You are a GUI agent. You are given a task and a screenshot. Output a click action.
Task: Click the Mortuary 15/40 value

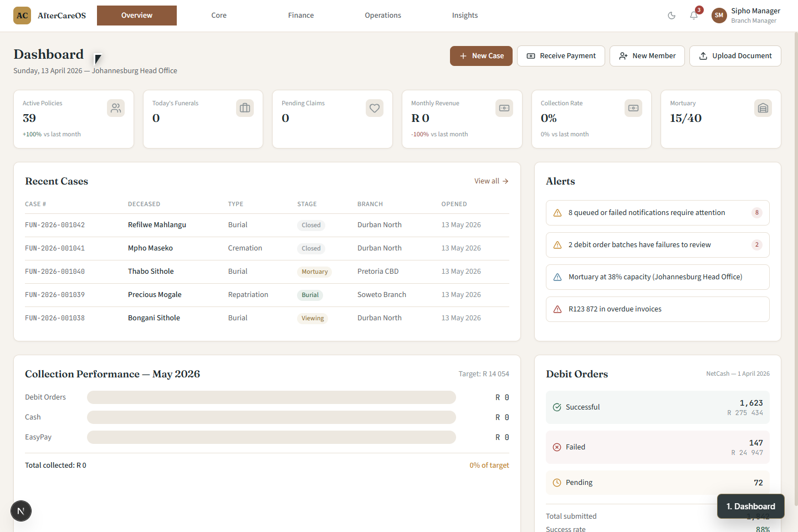686,118
